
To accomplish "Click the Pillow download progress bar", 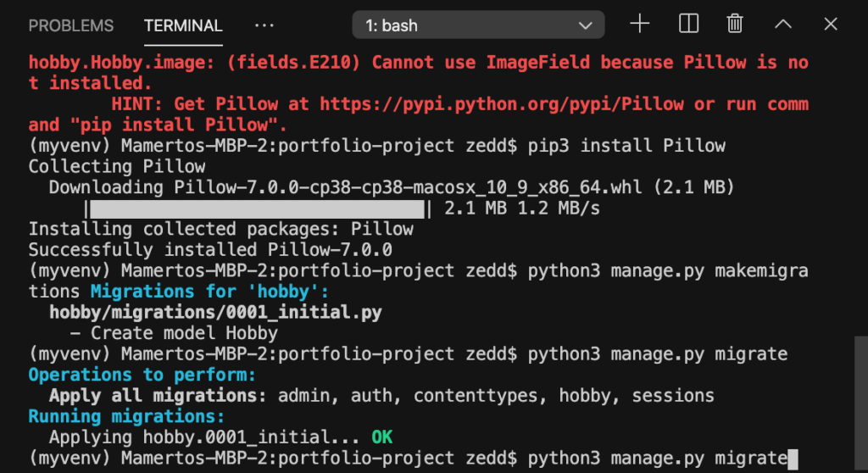I will pos(258,209).
